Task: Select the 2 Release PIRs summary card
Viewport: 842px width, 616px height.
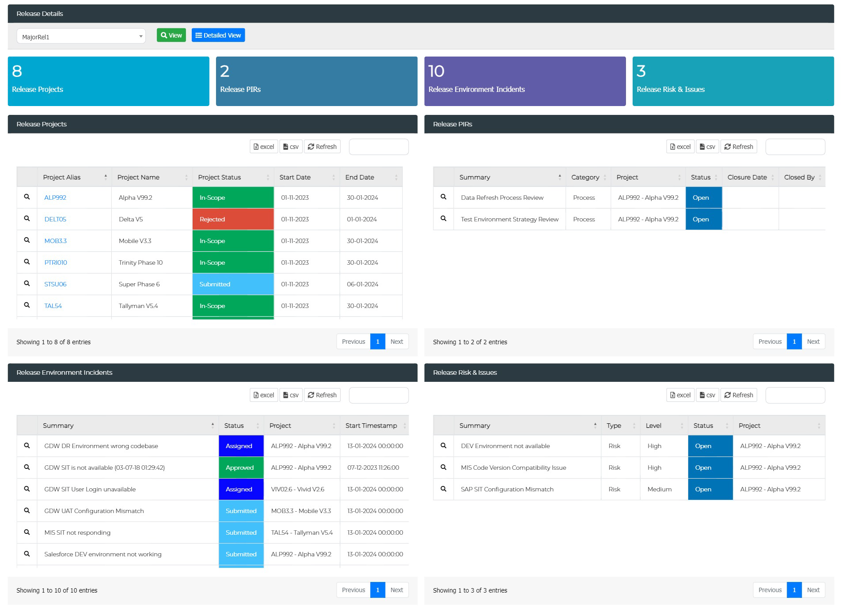Action: point(317,81)
